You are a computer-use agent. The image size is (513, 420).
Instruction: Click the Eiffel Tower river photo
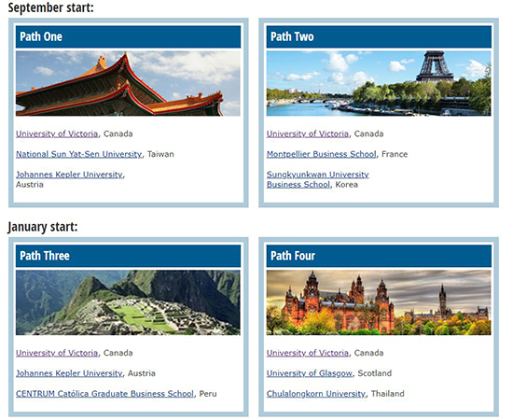pyautogui.click(x=379, y=83)
